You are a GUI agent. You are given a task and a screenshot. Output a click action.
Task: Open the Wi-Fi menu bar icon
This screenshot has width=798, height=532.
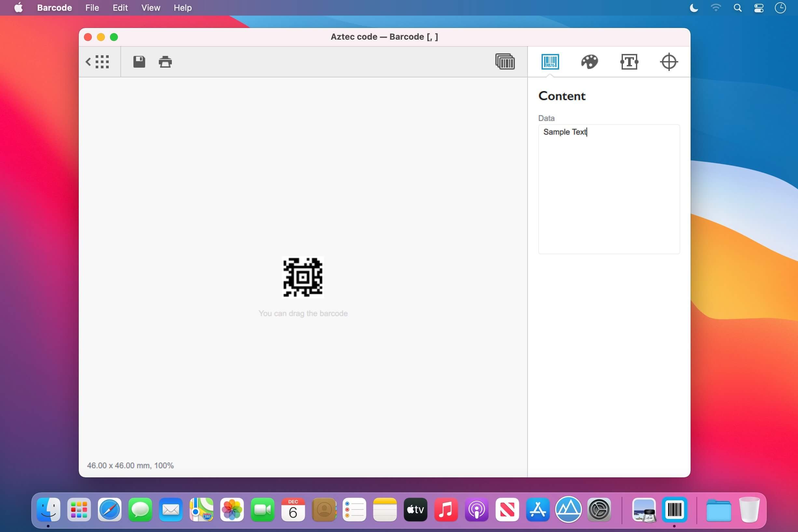tap(715, 7)
